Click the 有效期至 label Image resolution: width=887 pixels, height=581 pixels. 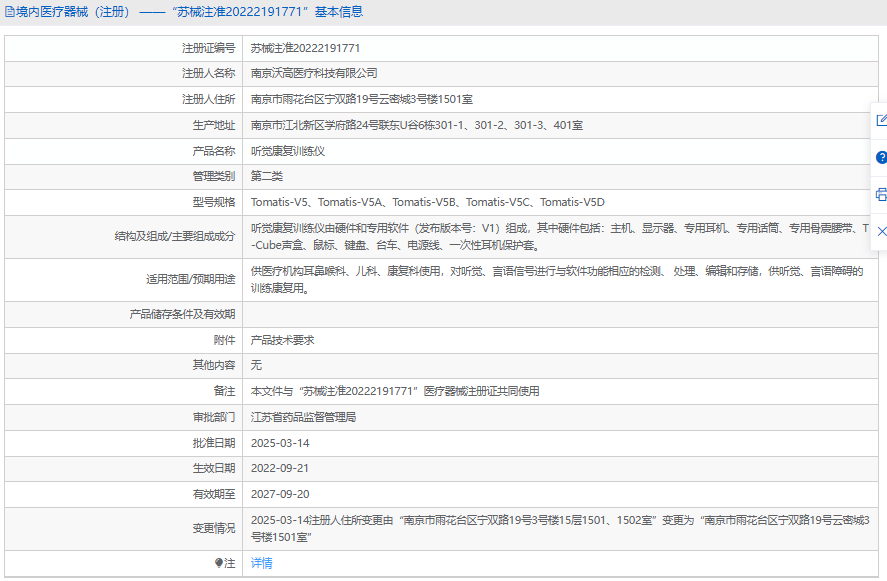tap(214, 494)
